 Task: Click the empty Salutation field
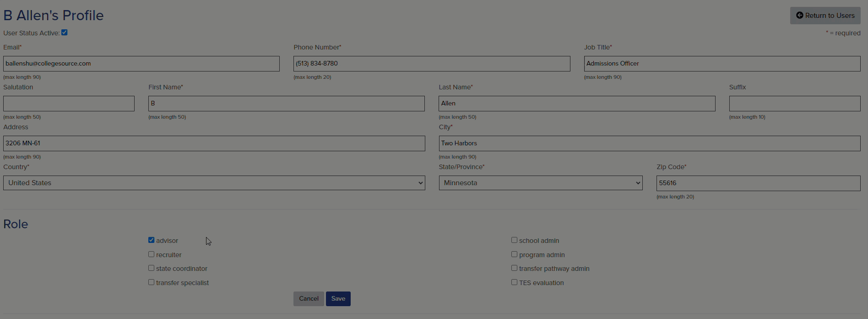coord(69,104)
